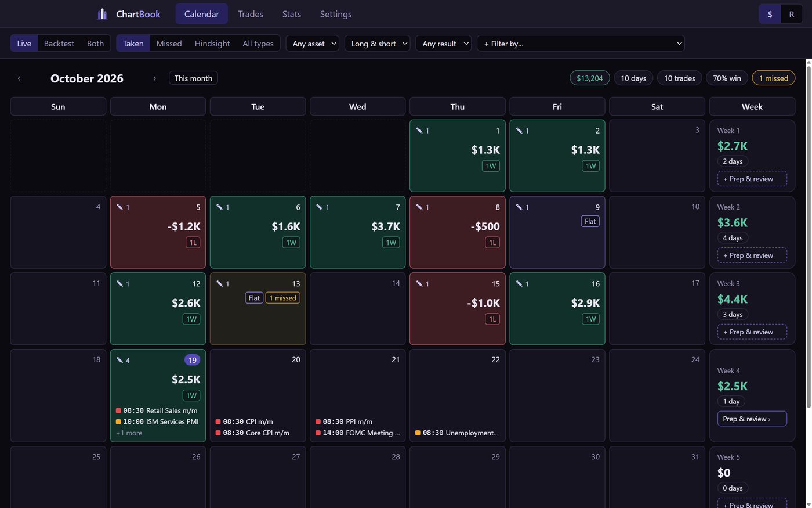Select Backtest mode

click(59, 44)
